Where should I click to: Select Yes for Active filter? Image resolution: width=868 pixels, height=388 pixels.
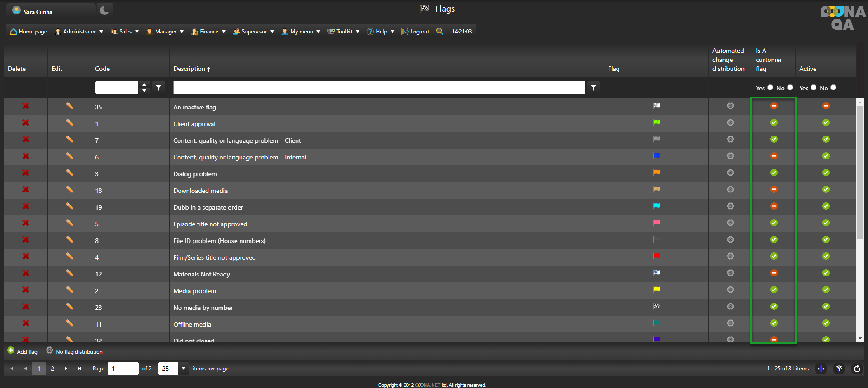pyautogui.click(x=813, y=88)
